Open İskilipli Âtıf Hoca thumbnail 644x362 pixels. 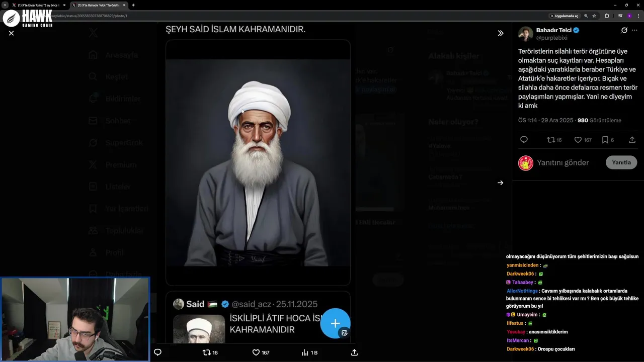(199, 329)
